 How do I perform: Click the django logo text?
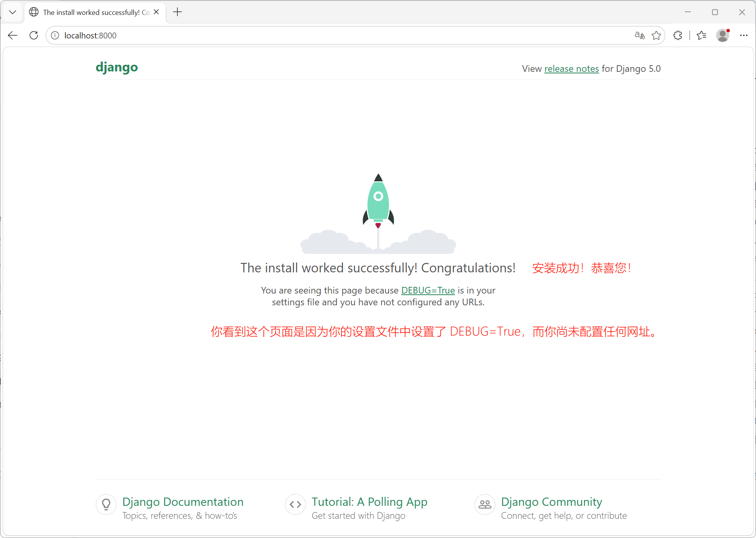[x=117, y=67]
